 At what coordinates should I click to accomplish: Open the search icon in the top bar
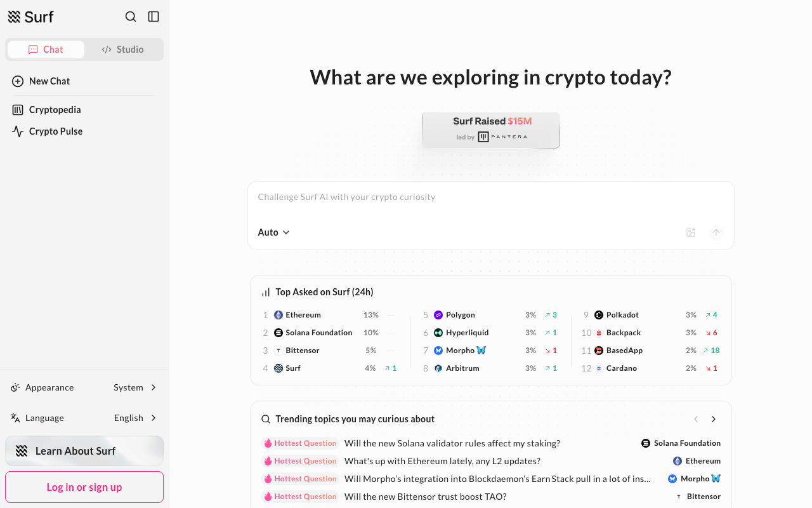130,17
